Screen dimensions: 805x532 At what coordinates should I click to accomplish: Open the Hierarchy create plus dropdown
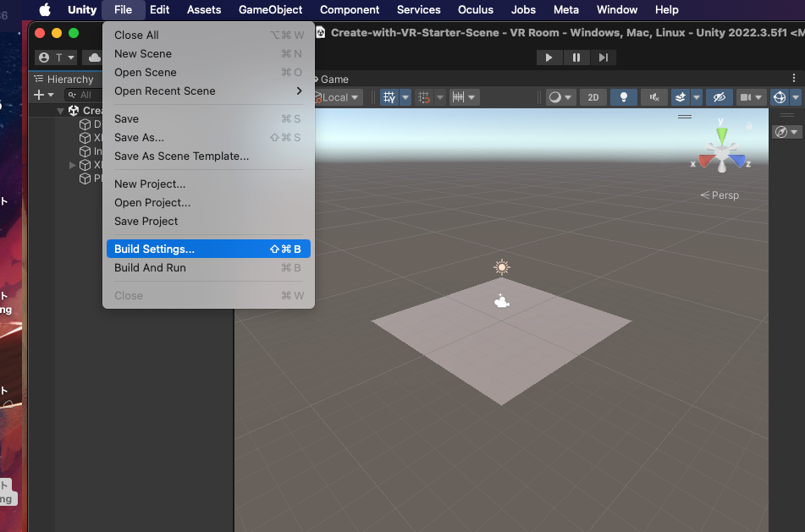(44, 95)
